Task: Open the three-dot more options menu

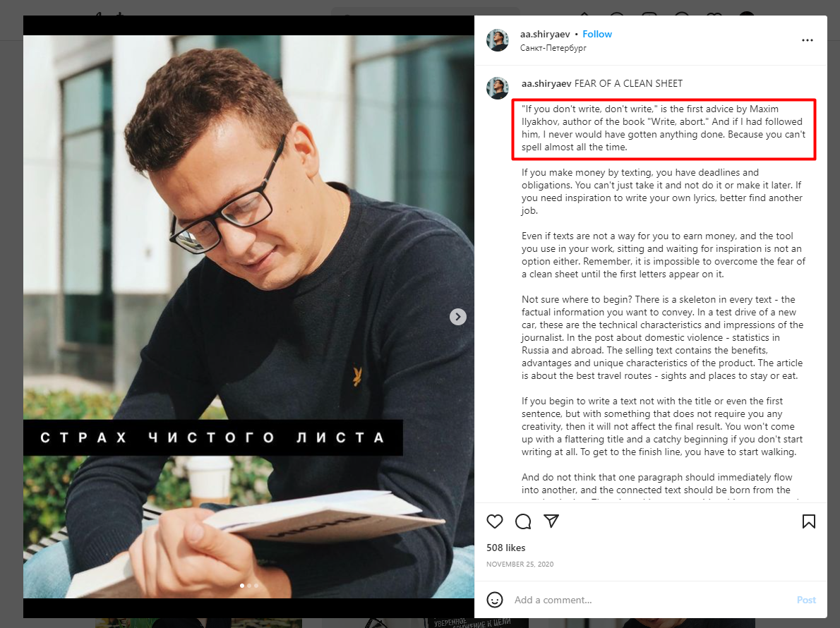Action: (x=808, y=40)
